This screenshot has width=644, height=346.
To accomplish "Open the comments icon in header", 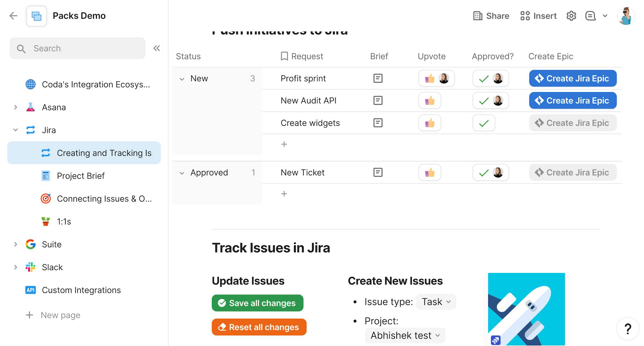I will coord(590,16).
